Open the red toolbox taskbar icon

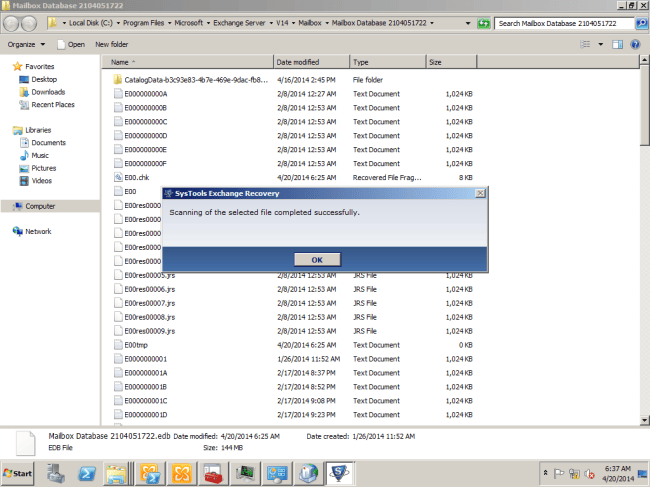coord(213,473)
